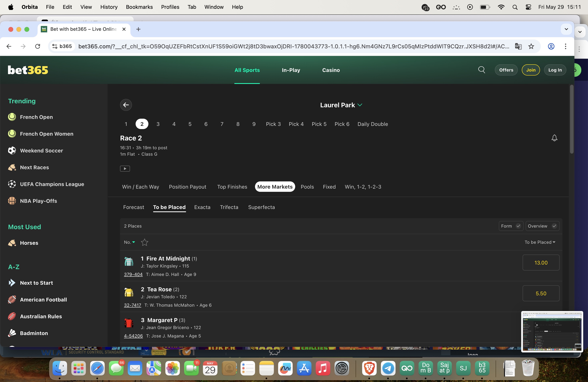Image resolution: width=588 pixels, height=382 pixels.
Task: Open the site search magnifier icon
Action: click(482, 70)
